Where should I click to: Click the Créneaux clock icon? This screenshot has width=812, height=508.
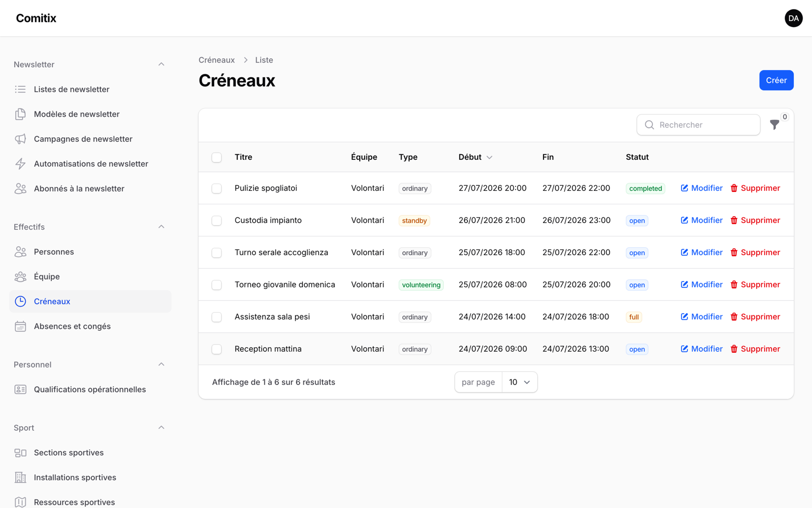(20, 301)
